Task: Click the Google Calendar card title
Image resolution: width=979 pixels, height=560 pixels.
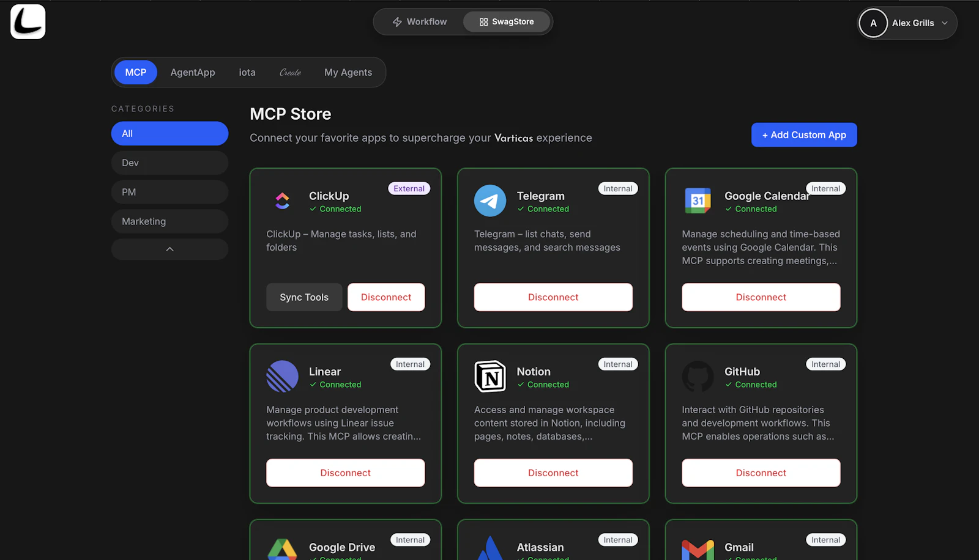Action: pyautogui.click(x=767, y=196)
